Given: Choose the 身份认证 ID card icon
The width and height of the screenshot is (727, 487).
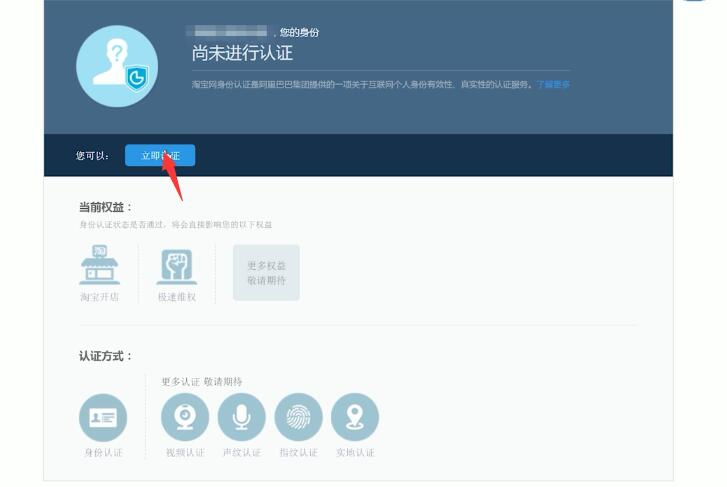Looking at the screenshot, I should (x=103, y=417).
